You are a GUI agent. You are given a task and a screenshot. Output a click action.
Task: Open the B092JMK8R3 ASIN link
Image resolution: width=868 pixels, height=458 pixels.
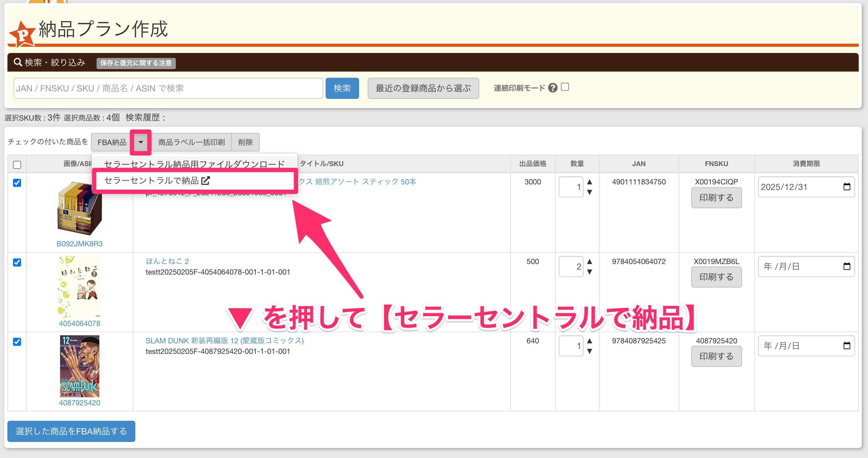pos(80,244)
